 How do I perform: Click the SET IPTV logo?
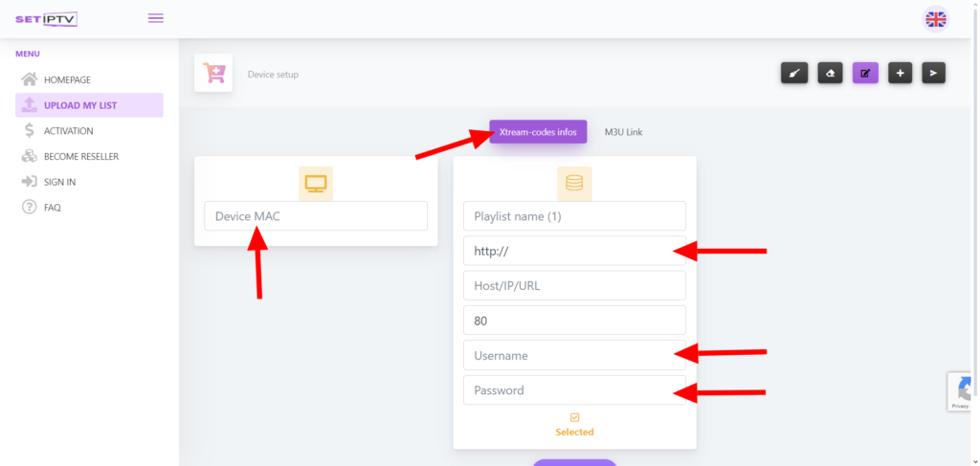point(46,19)
